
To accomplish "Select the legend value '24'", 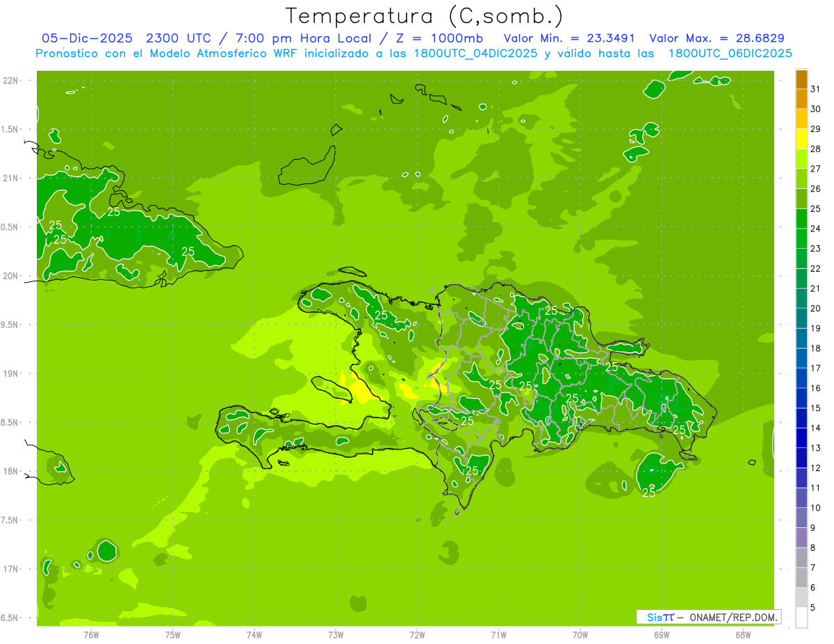I will [x=816, y=229].
